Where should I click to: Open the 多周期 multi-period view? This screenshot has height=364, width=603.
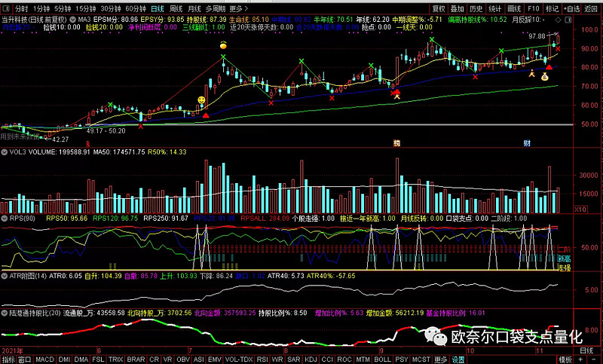(x=216, y=8)
